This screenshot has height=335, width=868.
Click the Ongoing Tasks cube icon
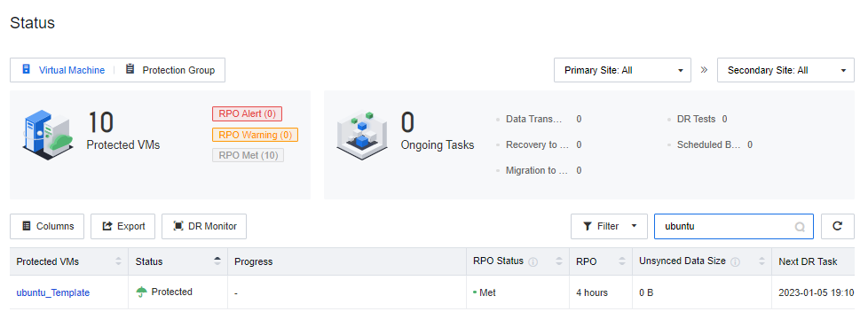(361, 136)
